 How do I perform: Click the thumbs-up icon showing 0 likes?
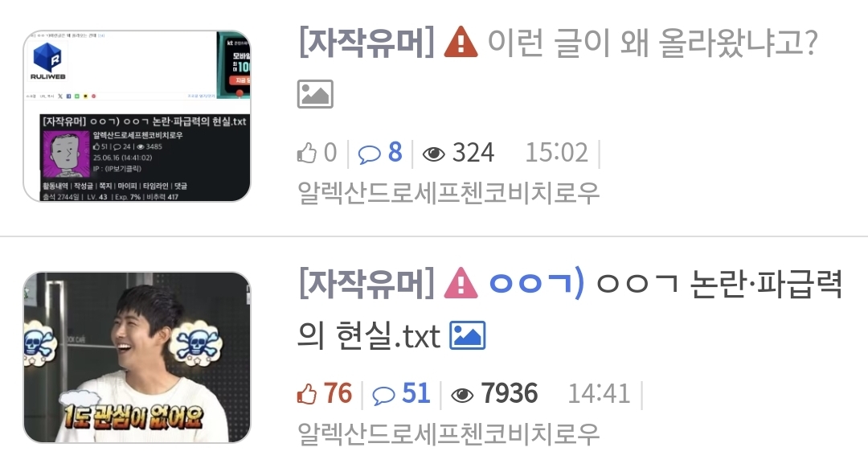click(x=307, y=153)
